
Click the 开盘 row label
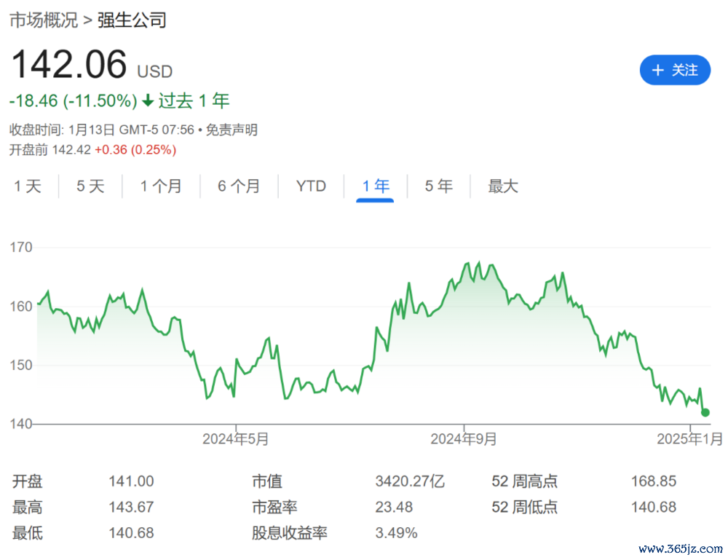point(27,481)
